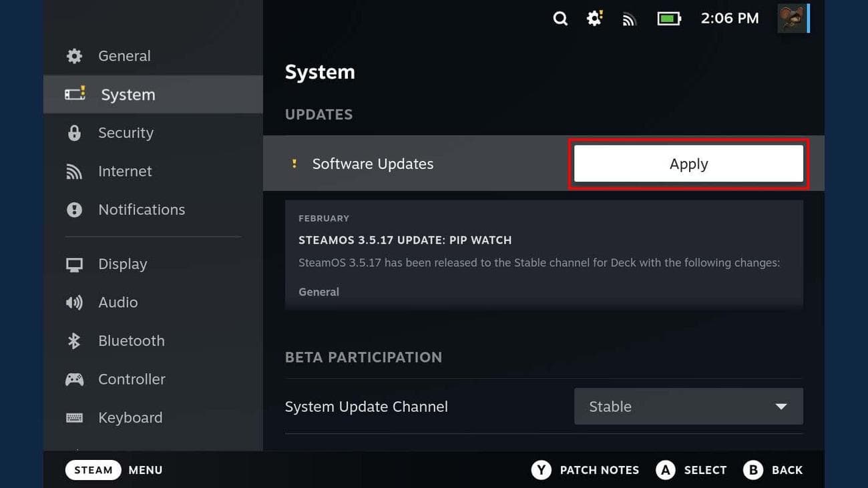
Task: Expand the Stable channel selector arrow
Action: (781, 406)
